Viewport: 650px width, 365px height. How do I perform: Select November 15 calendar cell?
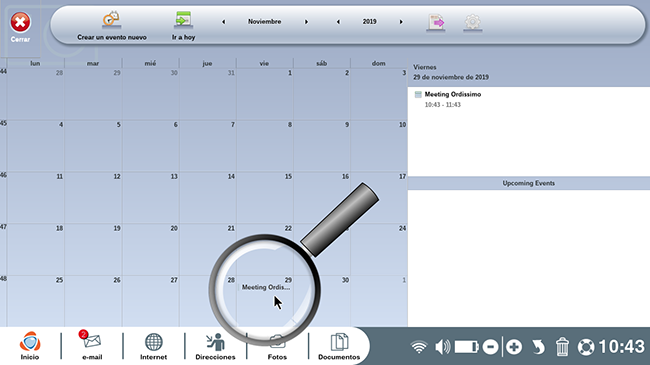(264, 197)
